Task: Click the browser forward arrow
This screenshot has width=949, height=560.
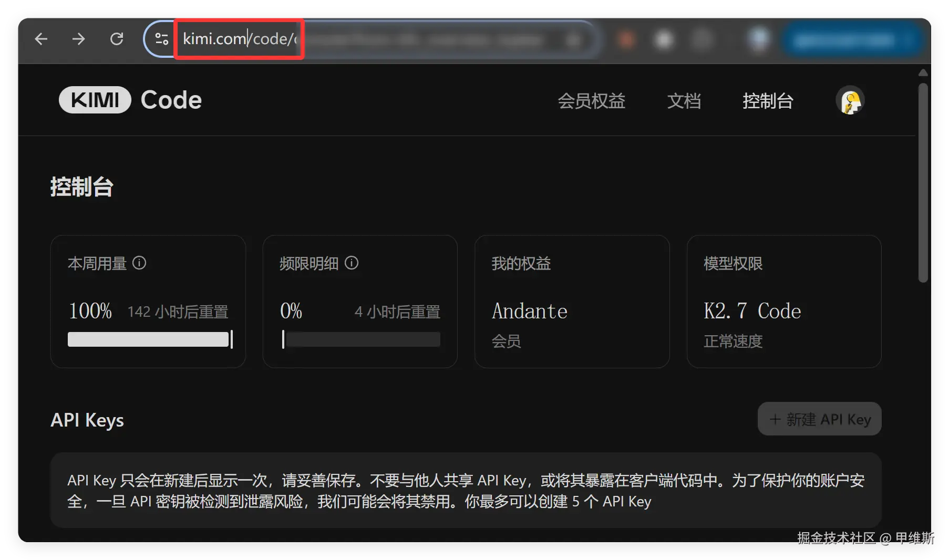Action: pos(79,39)
